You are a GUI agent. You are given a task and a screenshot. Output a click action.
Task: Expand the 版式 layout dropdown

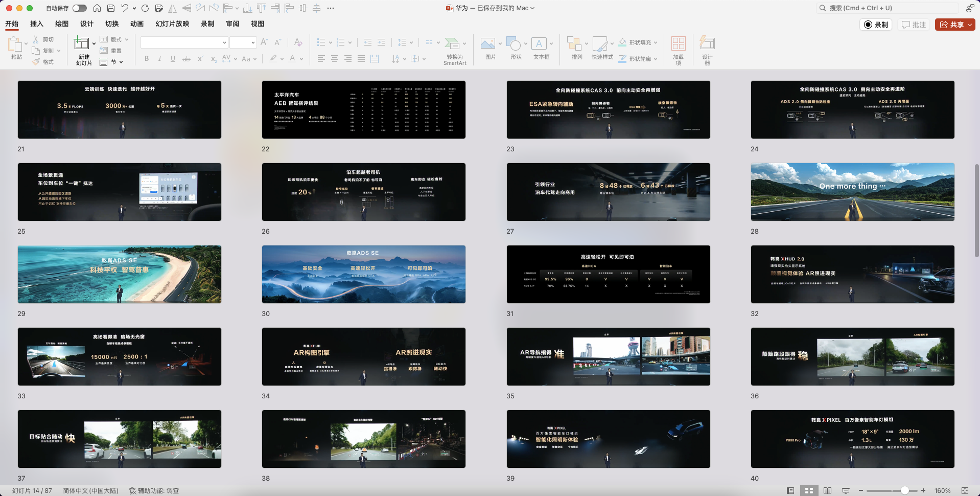127,39
